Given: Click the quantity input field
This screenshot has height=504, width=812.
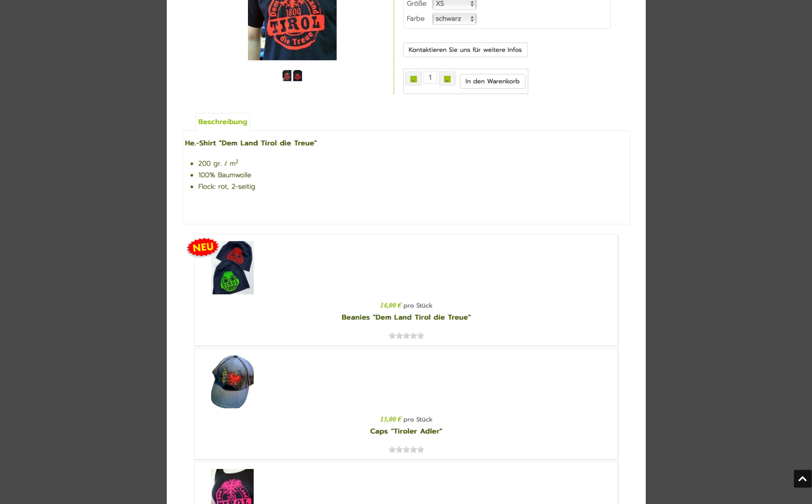Looking at the screenshot, I should point(430,77).
